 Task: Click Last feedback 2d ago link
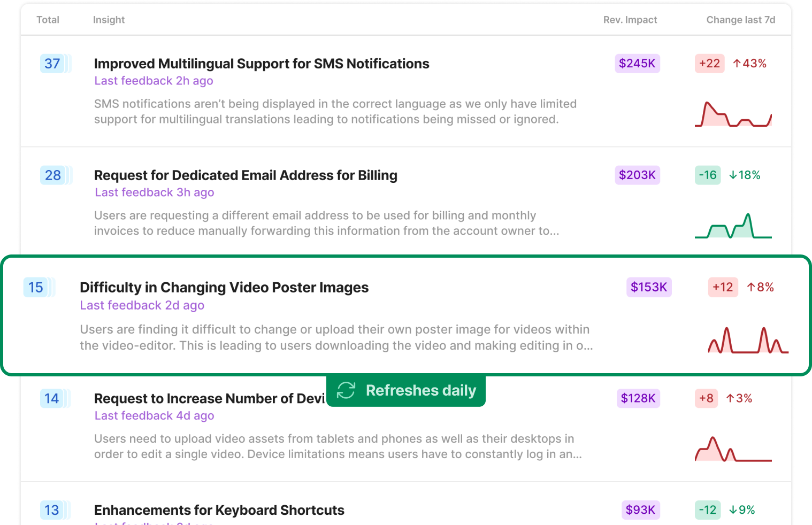pos(142,305)
